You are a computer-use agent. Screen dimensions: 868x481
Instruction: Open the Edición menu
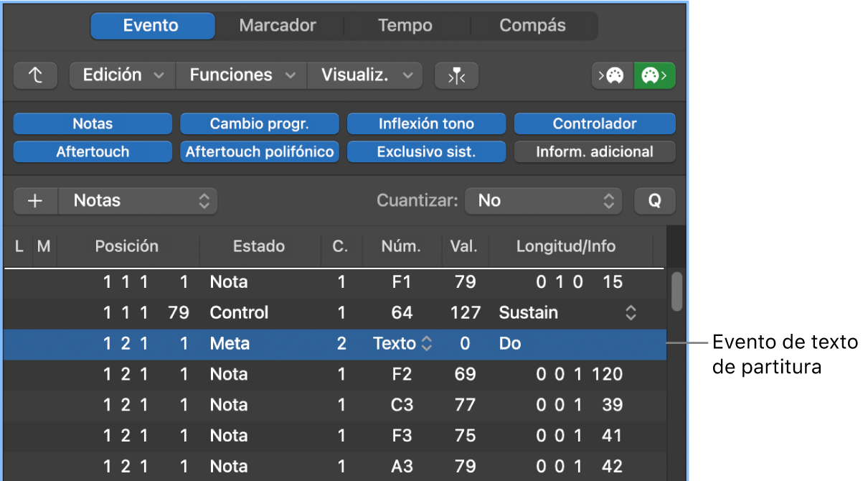(121, 75)
